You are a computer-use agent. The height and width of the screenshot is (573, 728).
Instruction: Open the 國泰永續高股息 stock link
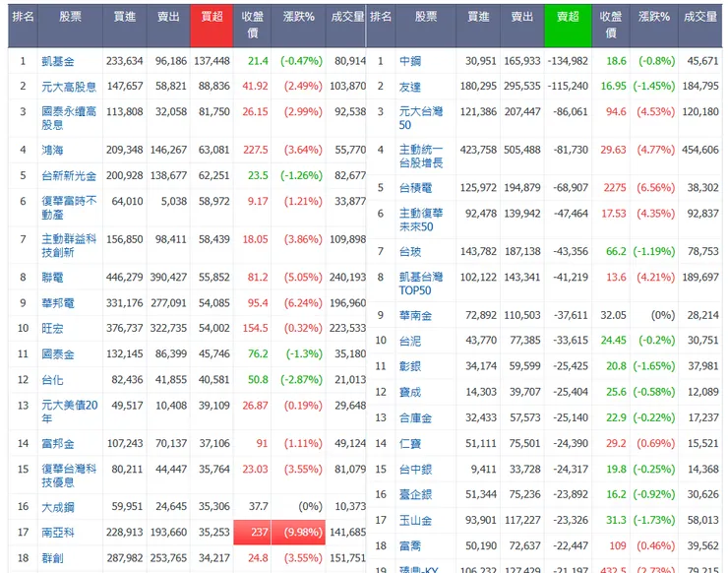pyautogui.click(x=69, y=118)
